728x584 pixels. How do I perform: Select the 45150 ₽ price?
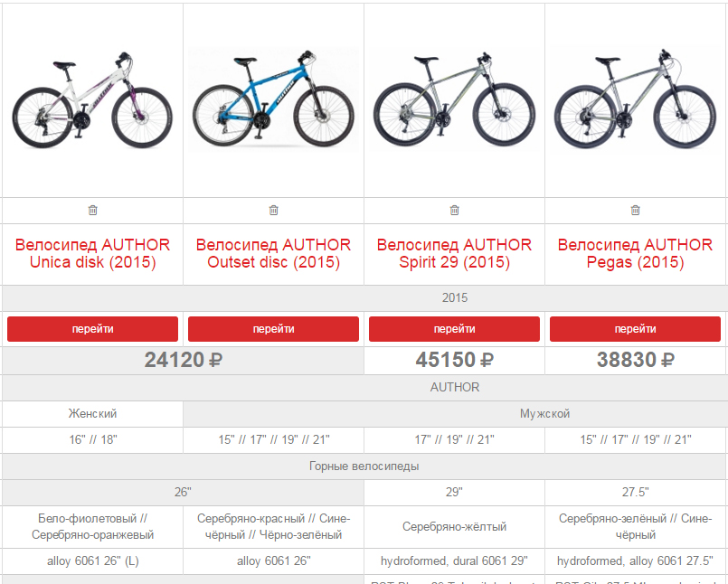click(x=454, y=360)
